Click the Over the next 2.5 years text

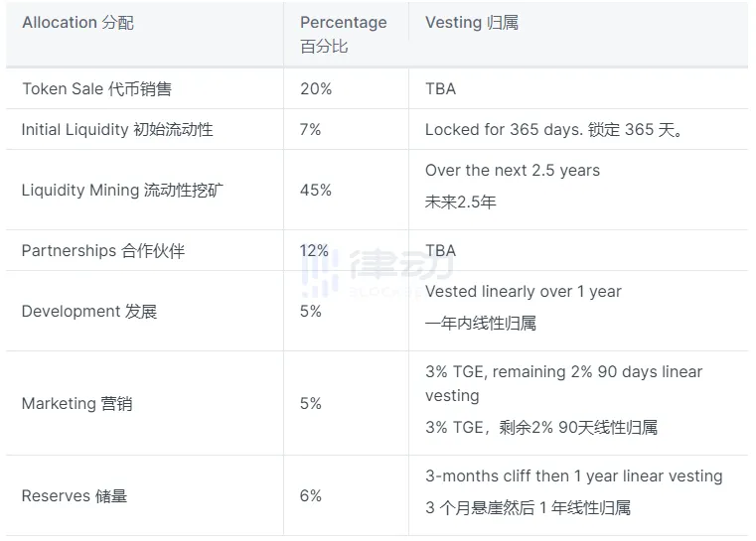513,171
